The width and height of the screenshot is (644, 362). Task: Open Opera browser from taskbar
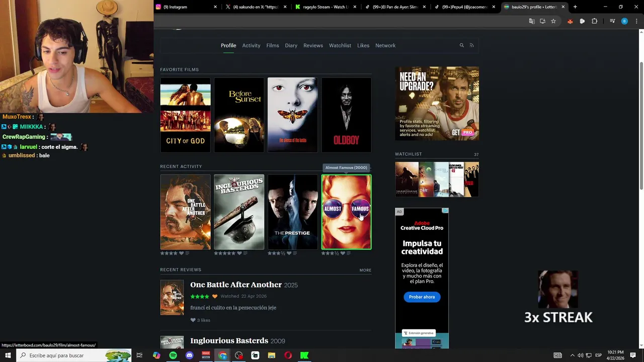click(288, 355)
